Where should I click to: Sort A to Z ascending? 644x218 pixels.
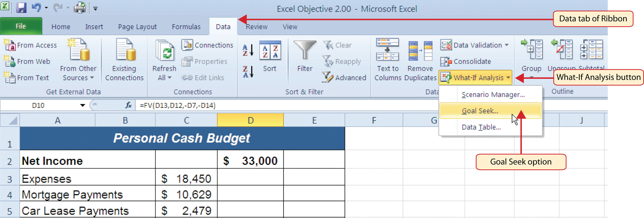(248, 50)
